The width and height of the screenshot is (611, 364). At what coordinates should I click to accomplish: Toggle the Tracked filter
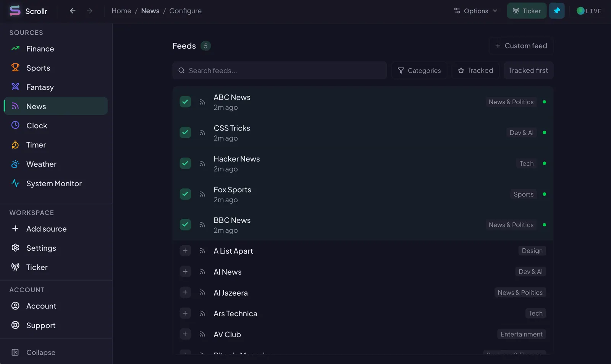click(x=475, y=71)
